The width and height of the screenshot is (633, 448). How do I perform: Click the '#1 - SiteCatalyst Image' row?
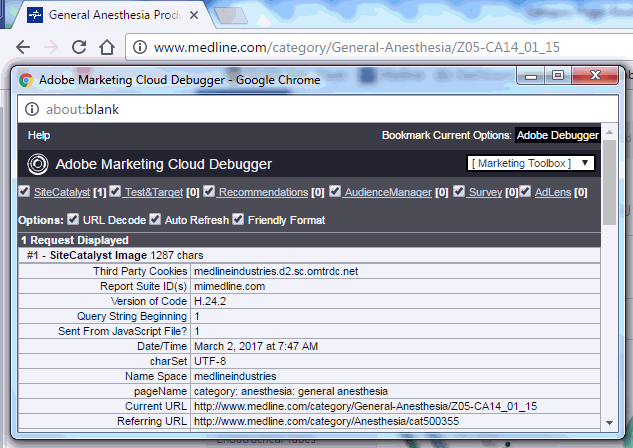(x=309, y=255)
